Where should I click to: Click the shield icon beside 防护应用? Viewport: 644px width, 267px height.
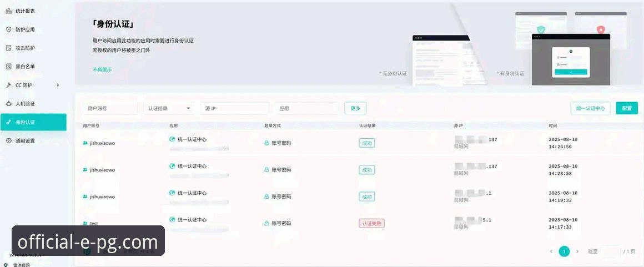[x=9, y=29]
